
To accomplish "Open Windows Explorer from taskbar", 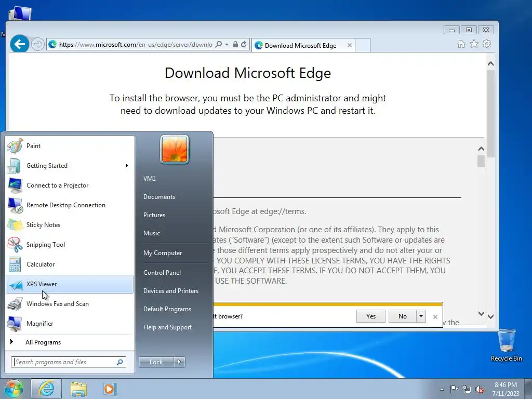I will (x=78, y=389).
